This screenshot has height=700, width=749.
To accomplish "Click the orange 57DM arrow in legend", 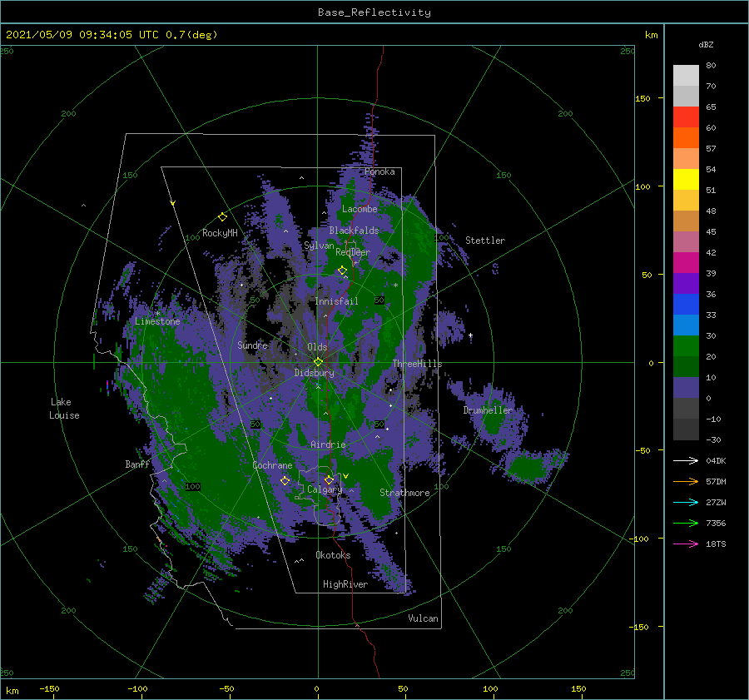I will click(x=686, y=482).
